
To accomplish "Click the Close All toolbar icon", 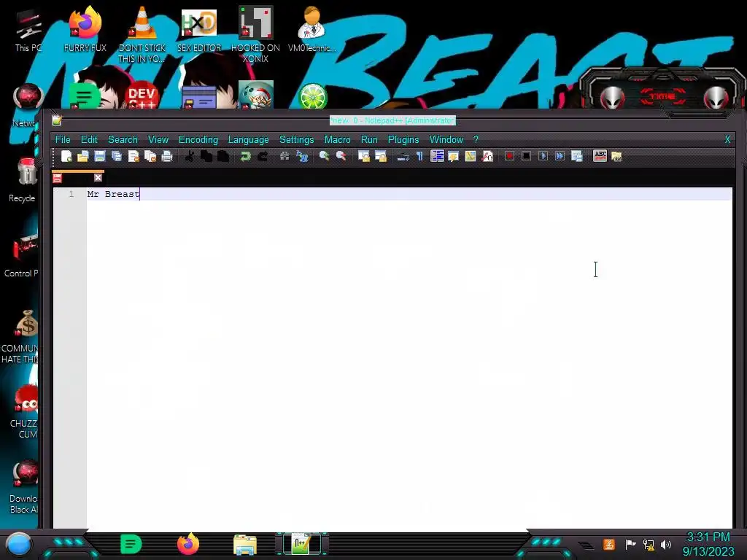I will click(x=150, y=156).
